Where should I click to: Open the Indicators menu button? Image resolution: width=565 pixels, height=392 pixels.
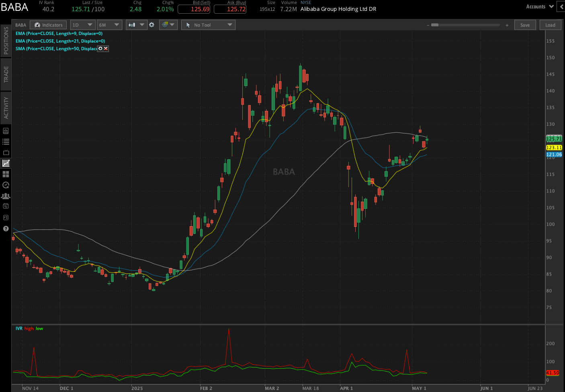(x=48, y=25)
